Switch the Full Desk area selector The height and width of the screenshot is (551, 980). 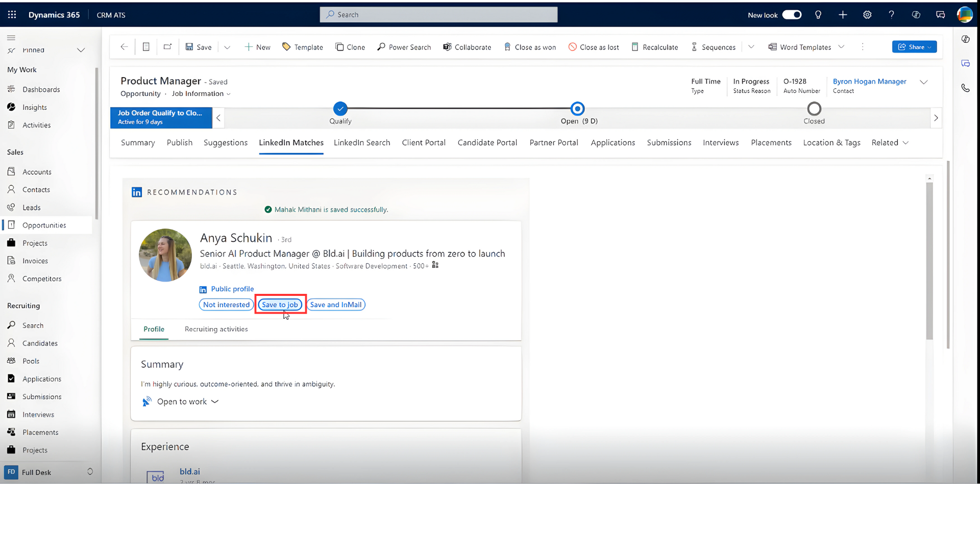(x=50, y=472)
